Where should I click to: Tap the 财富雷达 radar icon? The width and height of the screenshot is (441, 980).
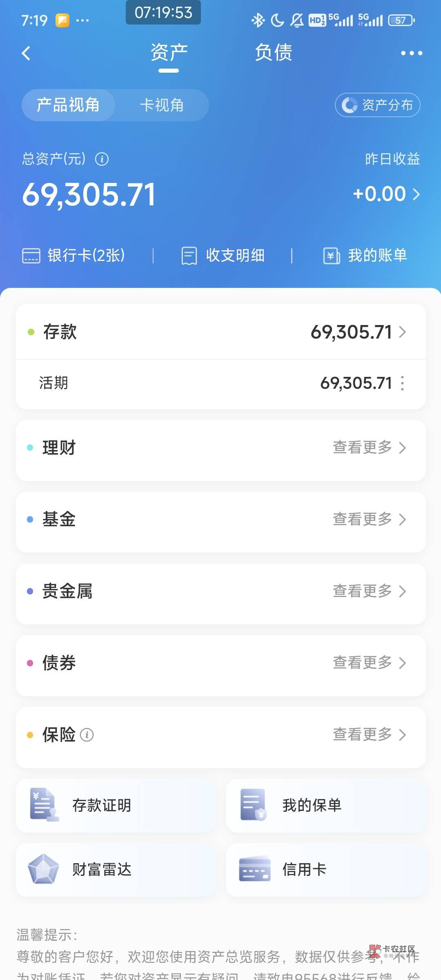tap(43, 869)
